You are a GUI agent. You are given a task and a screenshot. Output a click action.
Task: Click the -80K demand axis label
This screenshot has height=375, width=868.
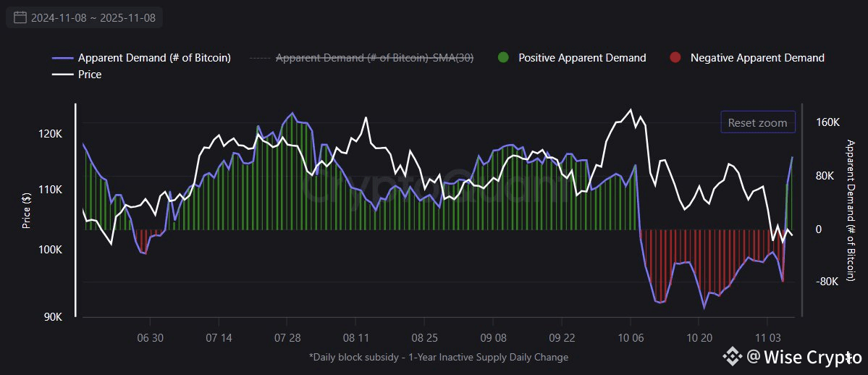tap(827, 282)
